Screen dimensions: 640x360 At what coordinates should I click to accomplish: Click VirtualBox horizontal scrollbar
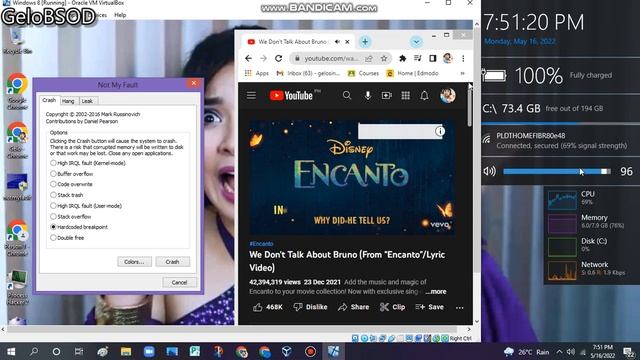click(x=233, y=329)
